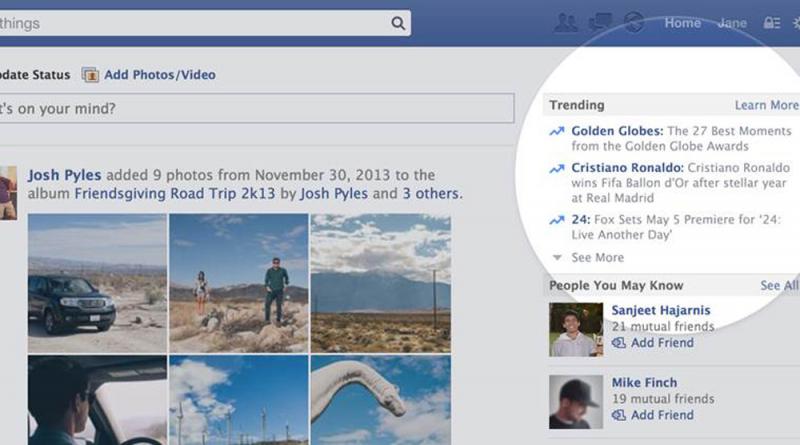Image resolution: width=800 pixels, height=445 pixels.
Task: Click the Add Photos/Video picture icon
Action: [90, 75]
